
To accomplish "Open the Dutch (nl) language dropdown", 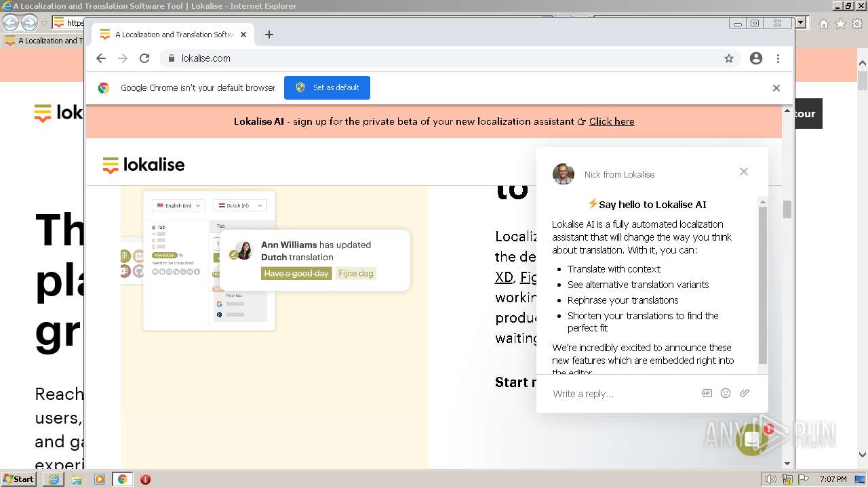I will [240, 205].
